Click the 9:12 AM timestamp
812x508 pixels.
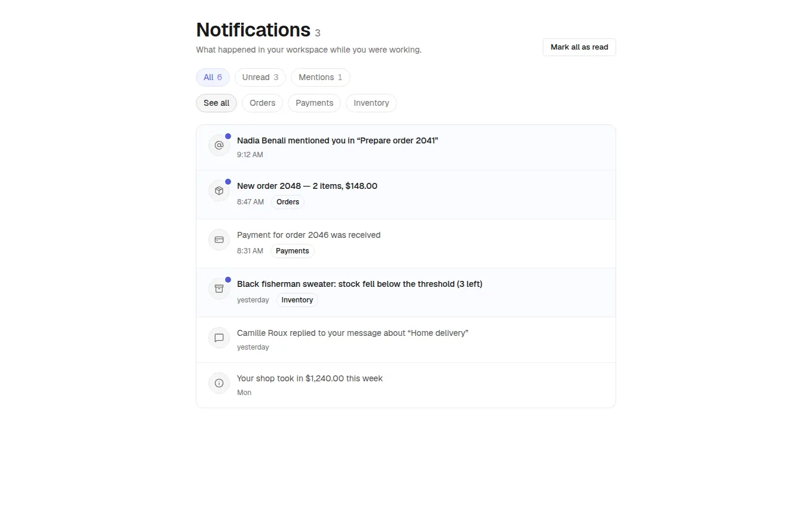coord(250,155)
